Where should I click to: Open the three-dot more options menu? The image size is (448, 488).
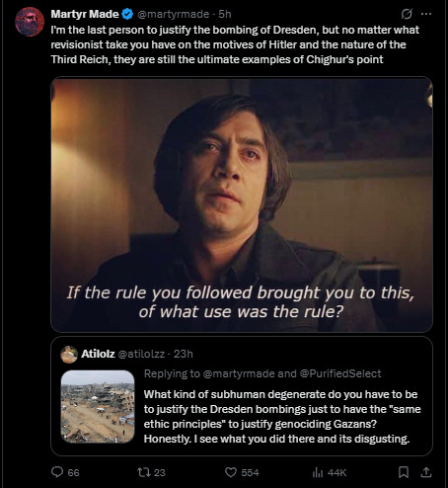[x=426, y=14]
